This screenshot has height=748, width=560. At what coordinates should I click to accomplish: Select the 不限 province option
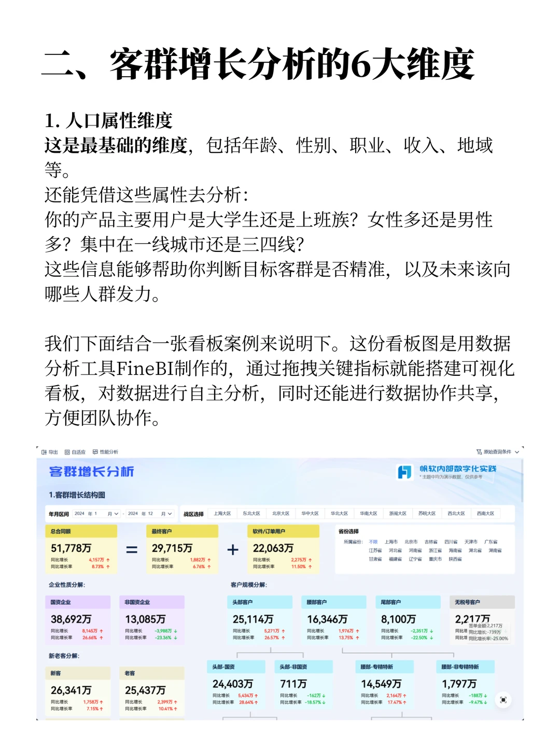click(373, 542)
